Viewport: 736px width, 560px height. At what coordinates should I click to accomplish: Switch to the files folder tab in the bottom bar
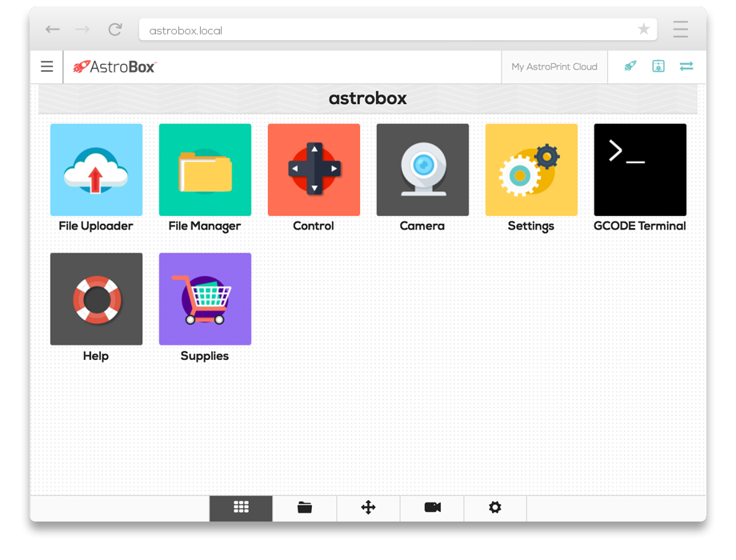(x=305, y=508)
